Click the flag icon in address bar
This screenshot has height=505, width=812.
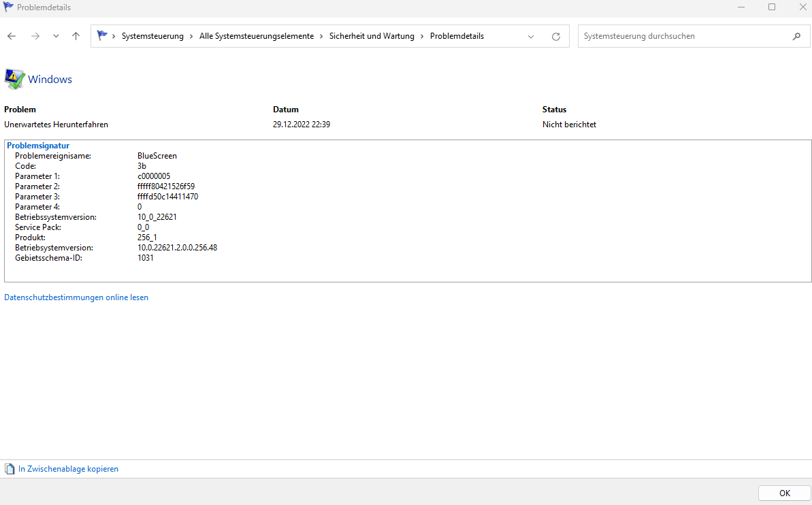coord(102,36)
